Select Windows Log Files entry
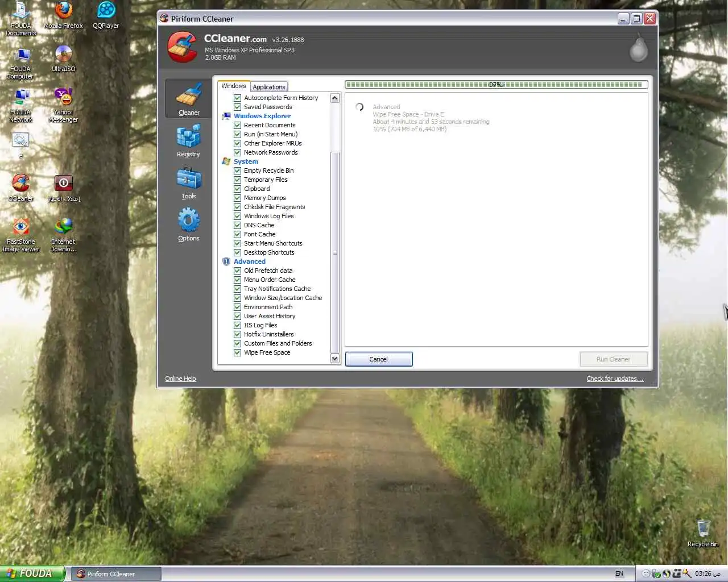 click(x=269, y=216)
